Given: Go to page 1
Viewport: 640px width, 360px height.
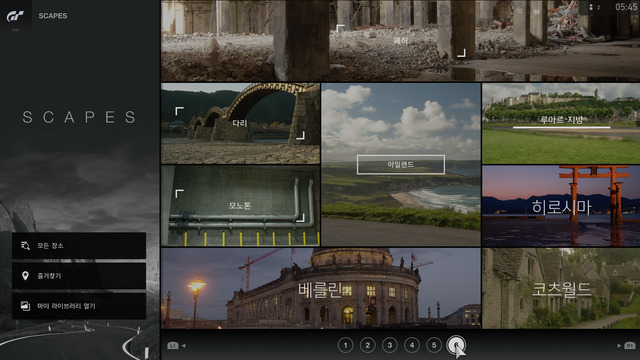Looking at the screenshot, I should [345, 345].
